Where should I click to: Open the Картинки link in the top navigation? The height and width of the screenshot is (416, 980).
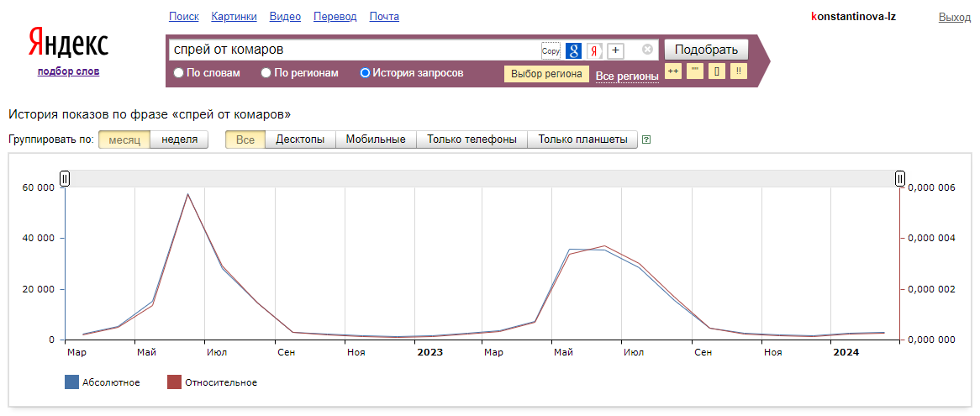[234, 17]
